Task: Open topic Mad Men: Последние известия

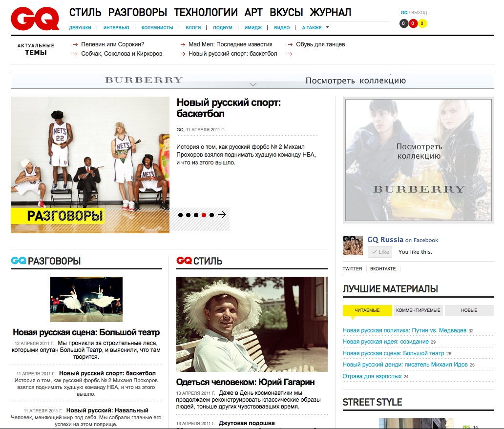Action: [x=230, y=44]
